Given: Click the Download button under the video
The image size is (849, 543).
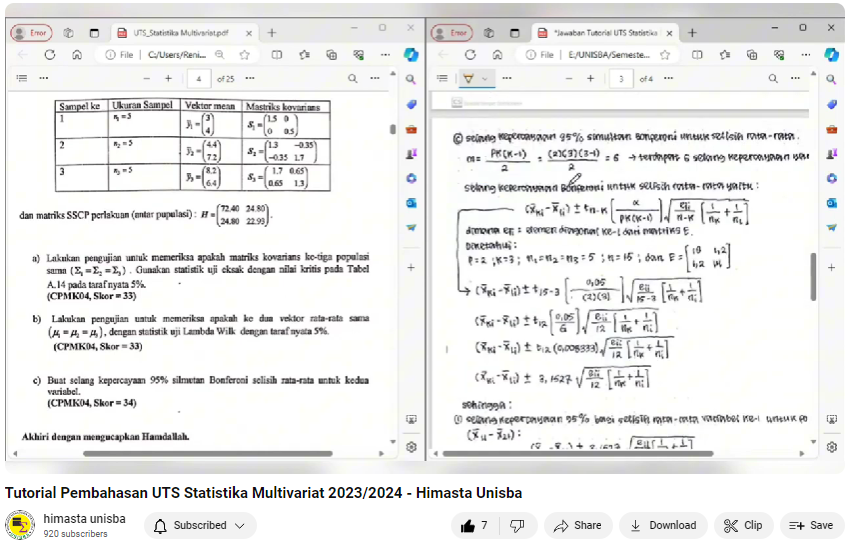Looking at the screenshot, I should (662, 525).
